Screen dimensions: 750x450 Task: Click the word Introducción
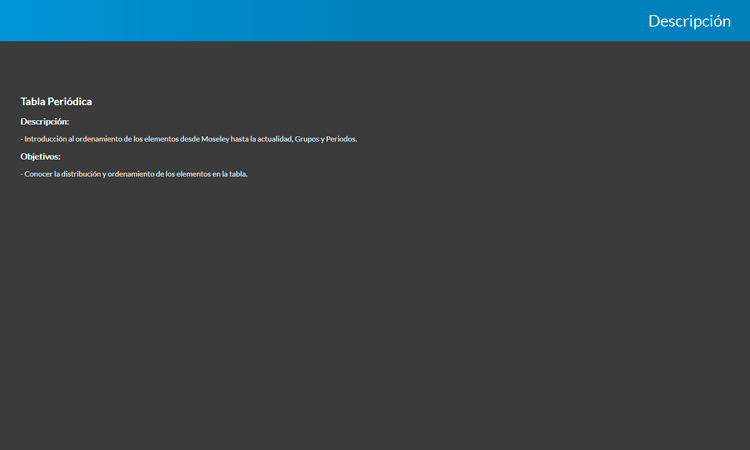46,139
